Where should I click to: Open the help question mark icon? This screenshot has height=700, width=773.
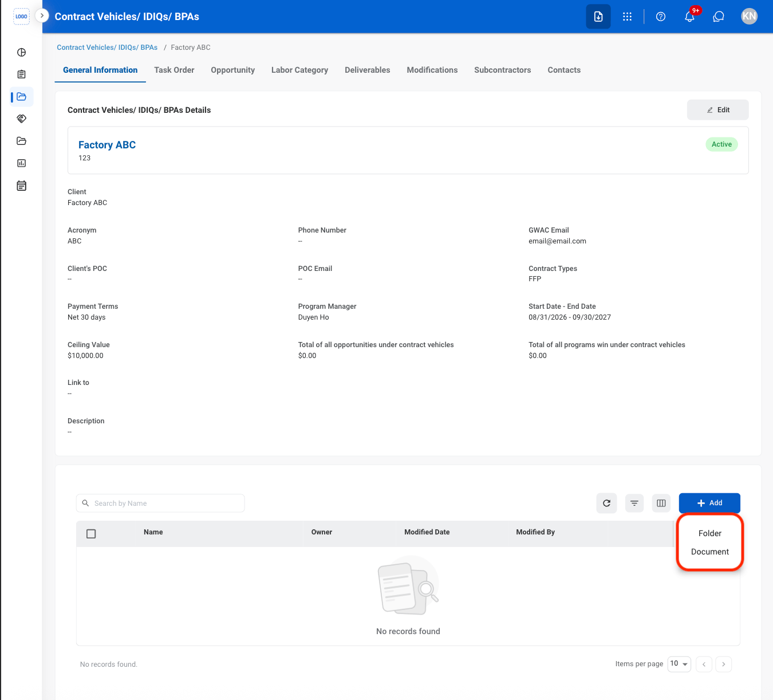pos(661,17)
